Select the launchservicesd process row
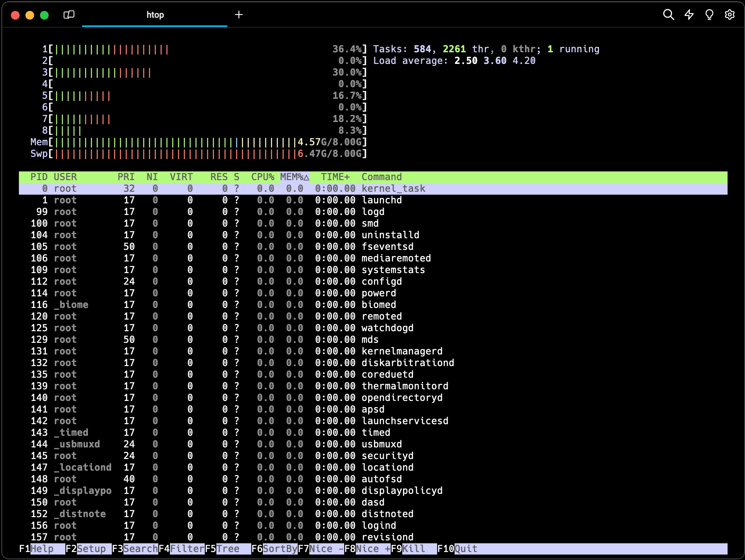 pos(373,421)
